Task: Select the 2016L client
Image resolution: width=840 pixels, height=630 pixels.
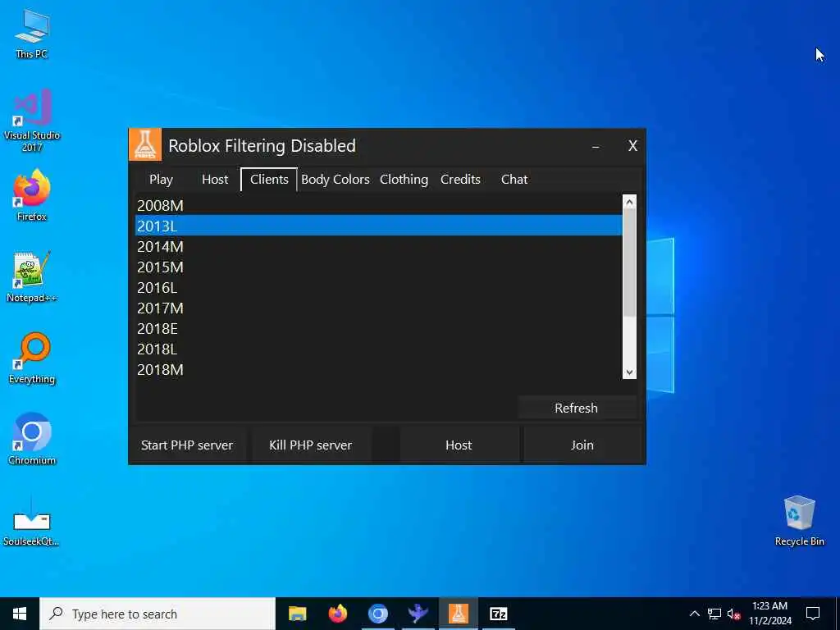Action: click(378, 287)
